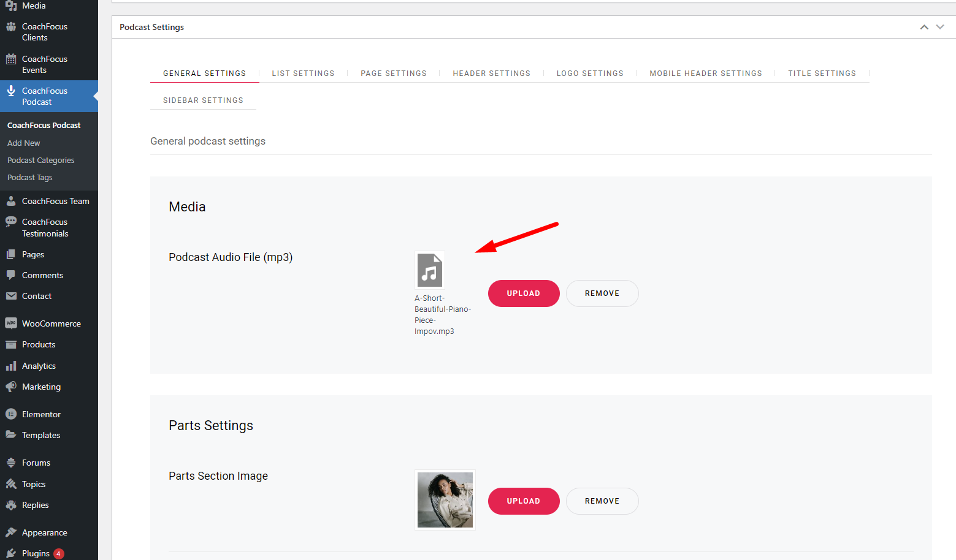Click the CoachFocus Clients group icon
Screen dimensions: 956x560
(11, 26)
